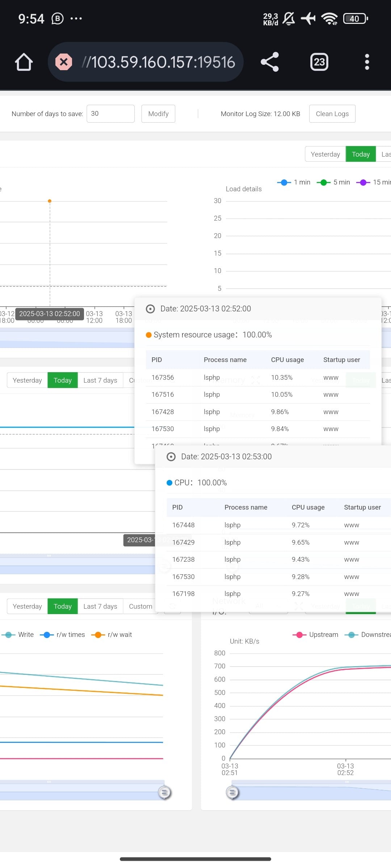Open the browser three-dot menu

coord(367,62)
